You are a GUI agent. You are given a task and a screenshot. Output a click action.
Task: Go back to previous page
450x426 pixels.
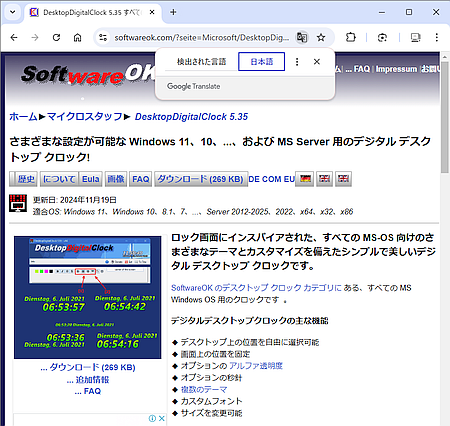point(14,38)
